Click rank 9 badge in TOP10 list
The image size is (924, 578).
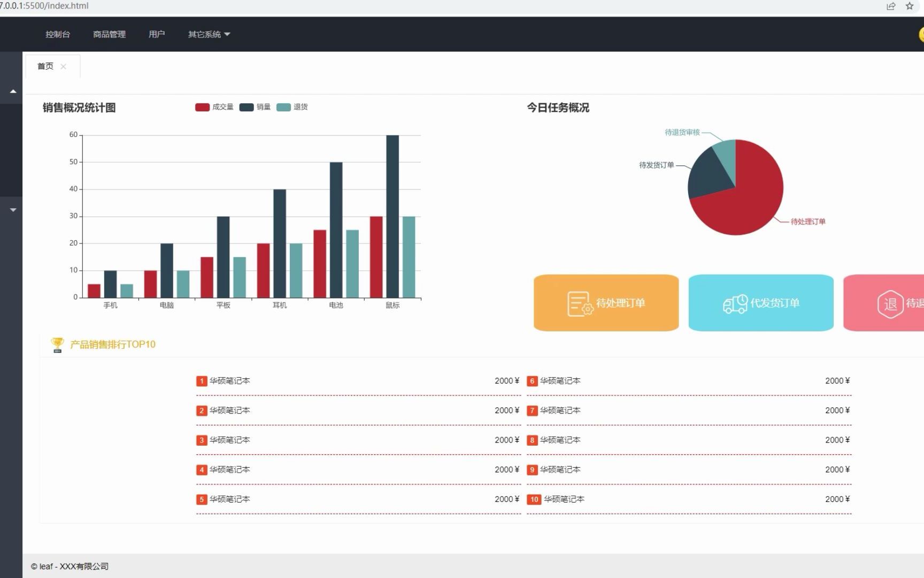click(x=532, y=470)
